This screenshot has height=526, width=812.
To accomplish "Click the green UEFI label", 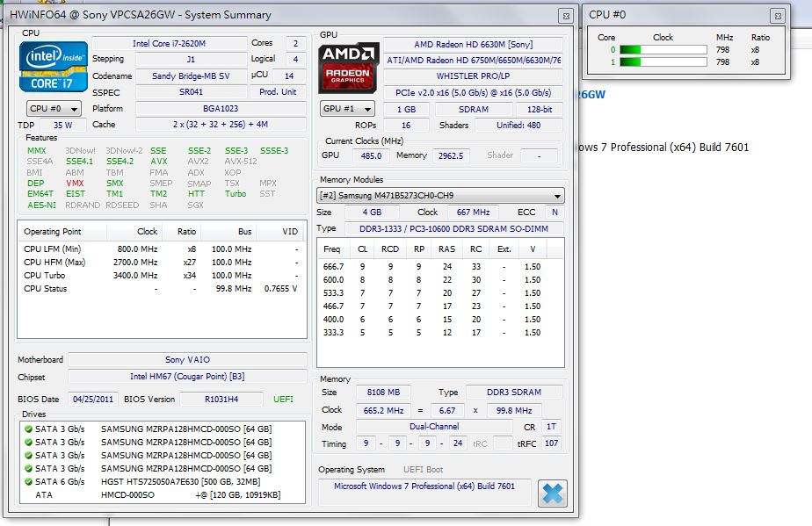I will (283, 400).
